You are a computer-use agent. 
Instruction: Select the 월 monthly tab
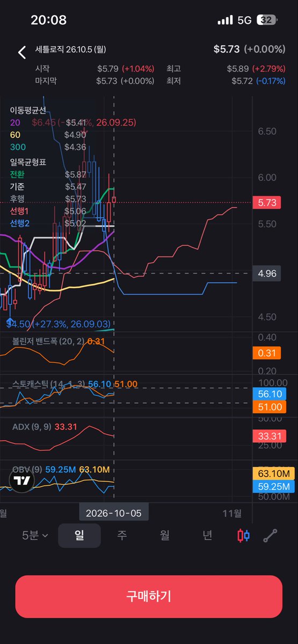tap(165, 535)
